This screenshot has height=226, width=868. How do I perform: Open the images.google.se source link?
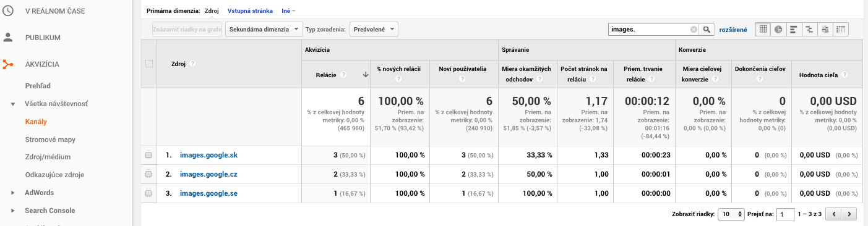208,193
